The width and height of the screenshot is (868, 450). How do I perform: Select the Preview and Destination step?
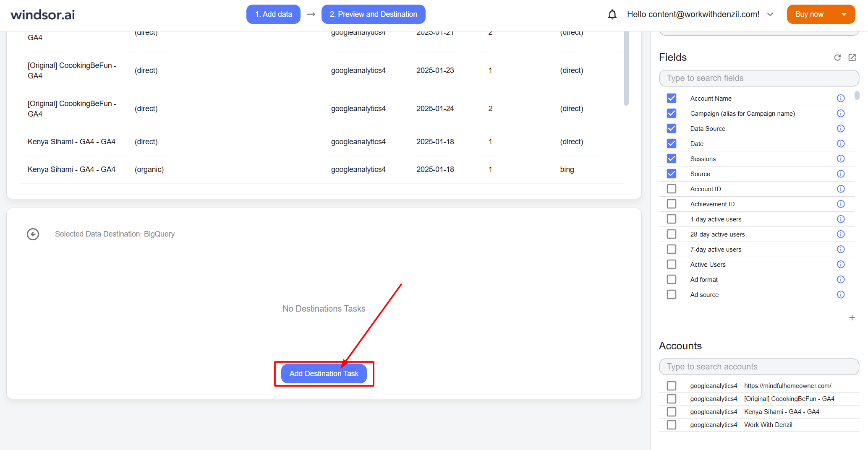click(373, 14)
